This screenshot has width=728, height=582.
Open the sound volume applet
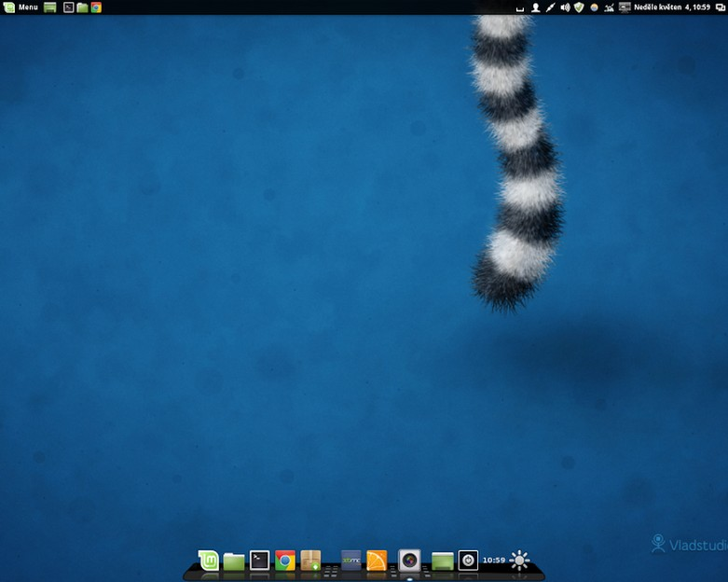[565, 7]
